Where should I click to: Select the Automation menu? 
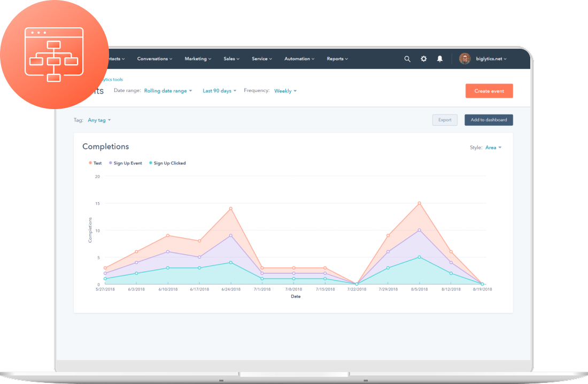pos(298,59)
